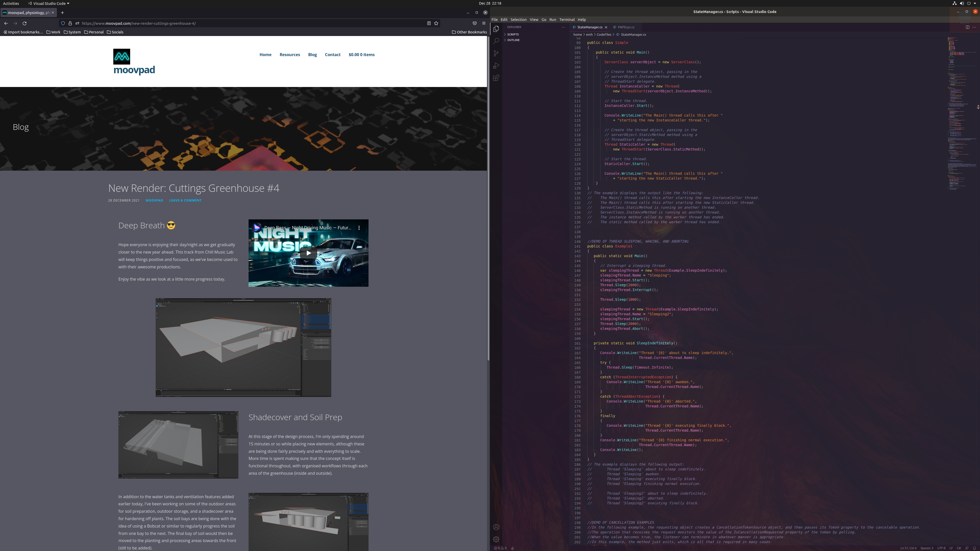Screen dimensions: 980x551
Task: Open the Work bookmarks folder
Action: click(x=53, y=32)
